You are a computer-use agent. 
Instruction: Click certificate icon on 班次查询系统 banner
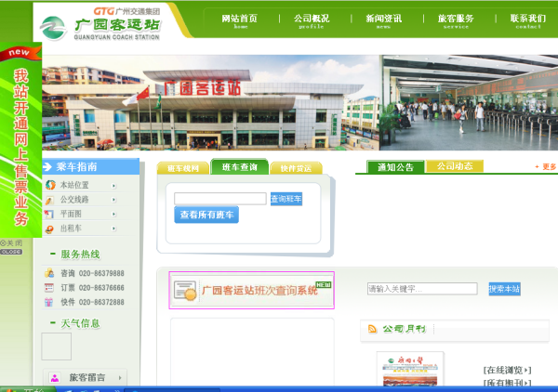coord(185,291)
